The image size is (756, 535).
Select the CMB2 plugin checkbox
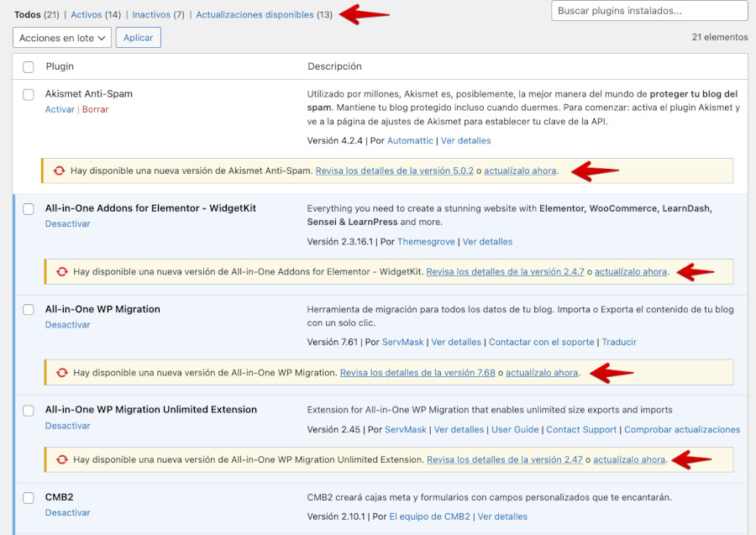pos(29,498)
